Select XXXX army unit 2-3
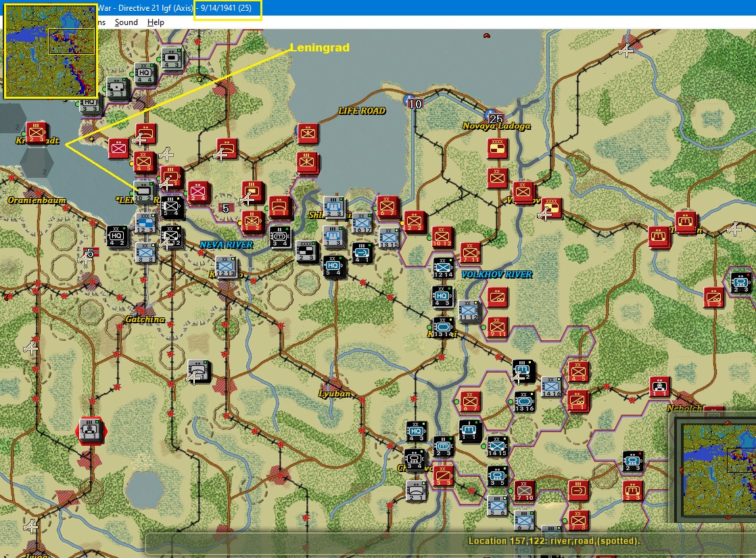The image size is (756, 558). click(x=306, y=251)
